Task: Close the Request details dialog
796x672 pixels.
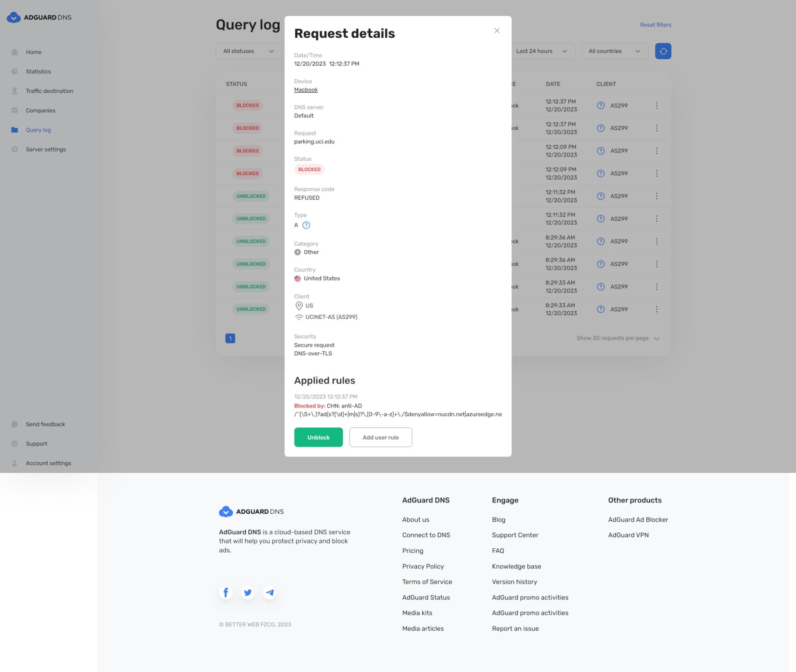Action: [x=497, y=31]
